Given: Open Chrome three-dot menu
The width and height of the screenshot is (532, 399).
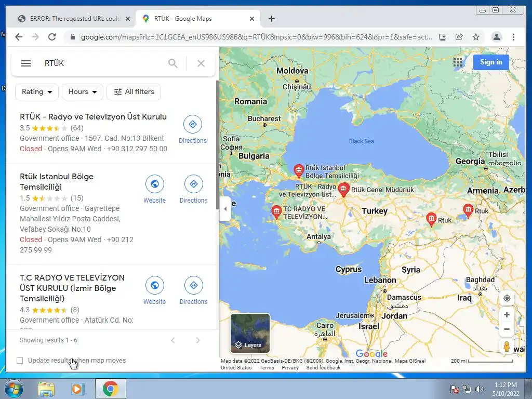Looking at the screenshot, I should (x=513, y=37).
